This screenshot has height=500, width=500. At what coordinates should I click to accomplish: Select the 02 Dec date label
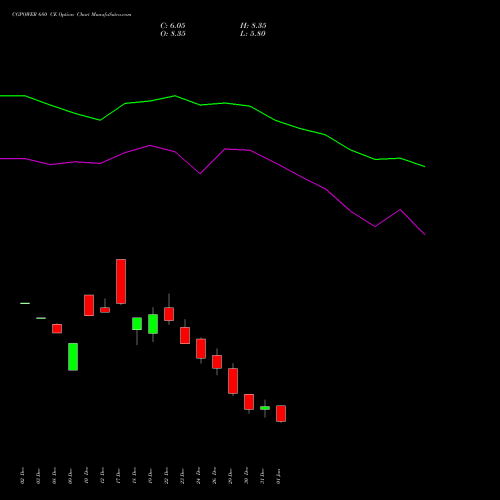(23, 476)
